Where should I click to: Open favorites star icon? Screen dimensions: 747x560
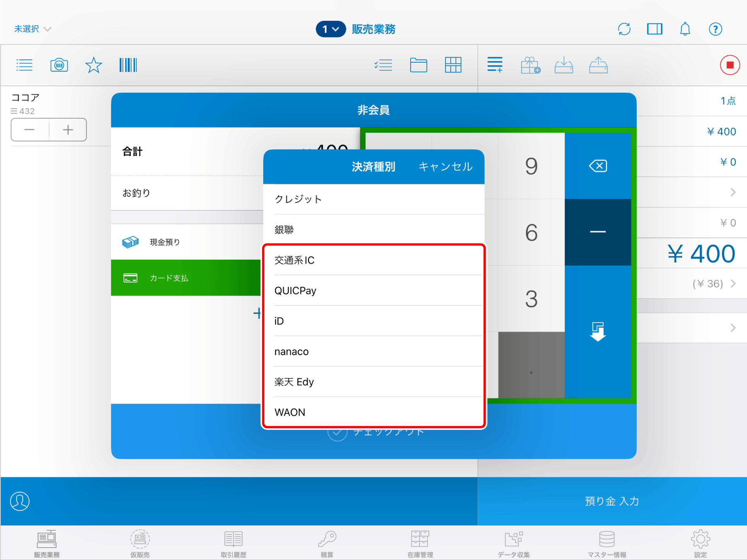[x=93, y=65]
